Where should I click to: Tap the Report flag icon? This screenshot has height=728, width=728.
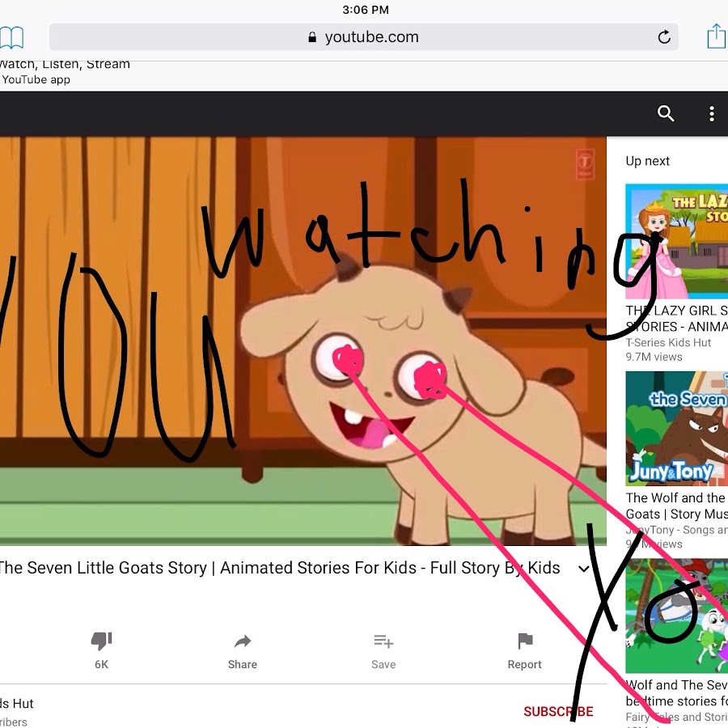pyautogui.click(x=525, y=641)
